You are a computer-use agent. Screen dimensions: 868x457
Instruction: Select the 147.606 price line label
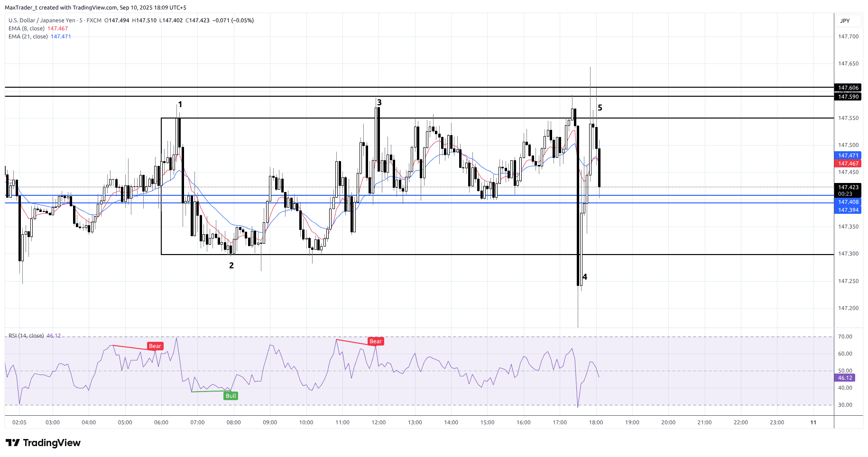point(848,88)
